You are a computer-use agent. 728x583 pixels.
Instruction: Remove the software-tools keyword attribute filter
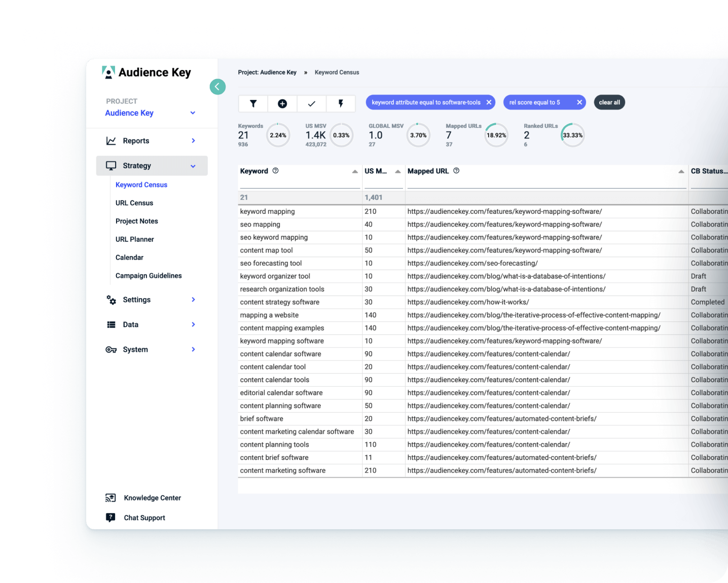click(x=489, y=102)
